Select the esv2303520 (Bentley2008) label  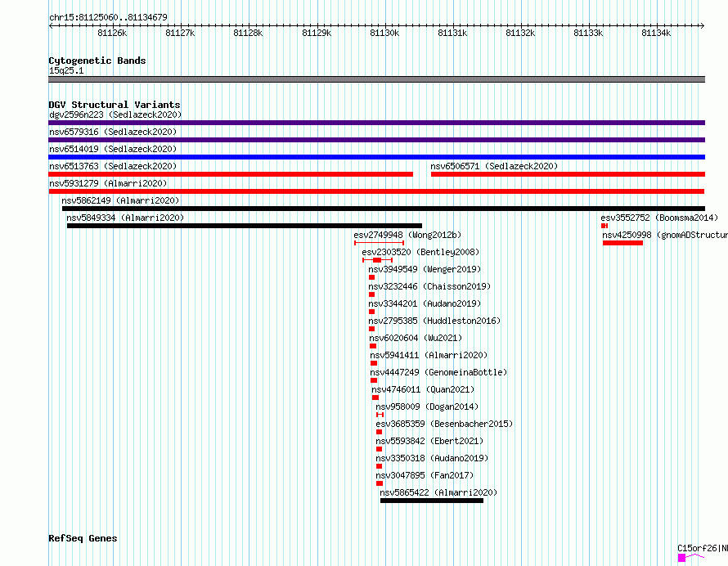tap(420, 252)
